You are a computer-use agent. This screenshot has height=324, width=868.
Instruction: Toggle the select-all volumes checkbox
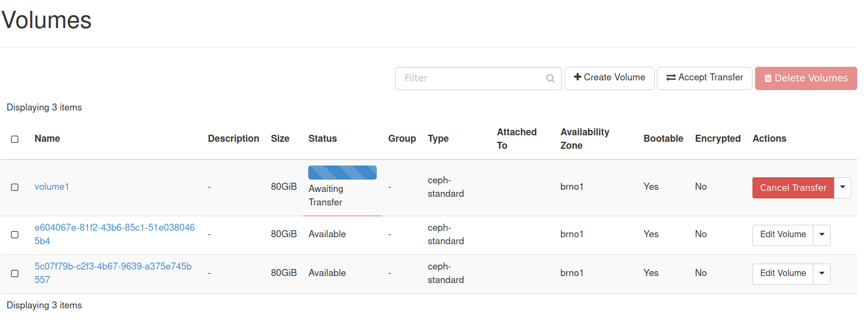(x=15, y=139)
